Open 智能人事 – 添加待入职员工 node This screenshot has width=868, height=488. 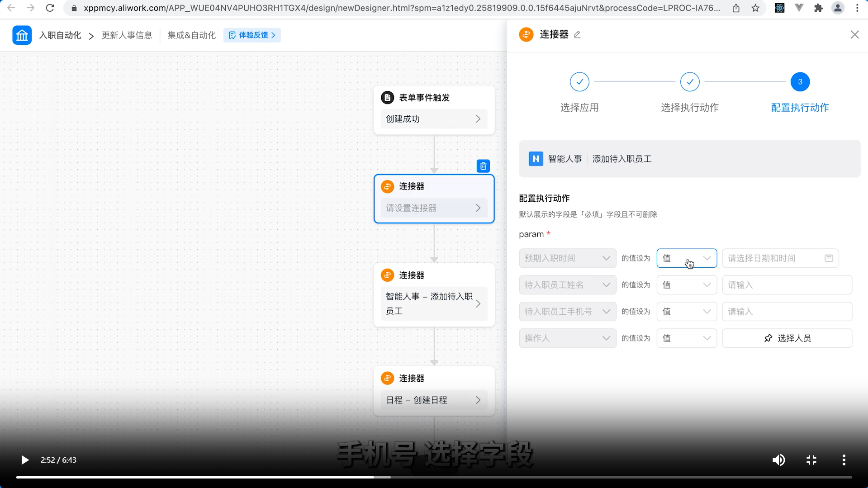pyautogui.click(x=434, y=304)
